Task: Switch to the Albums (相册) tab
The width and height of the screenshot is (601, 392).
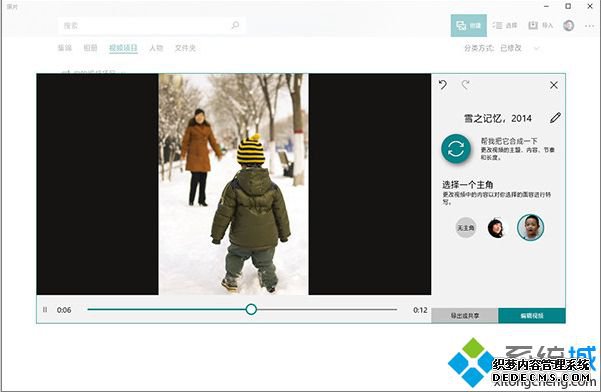Action: pyautogui.click(x=90, y=48)
